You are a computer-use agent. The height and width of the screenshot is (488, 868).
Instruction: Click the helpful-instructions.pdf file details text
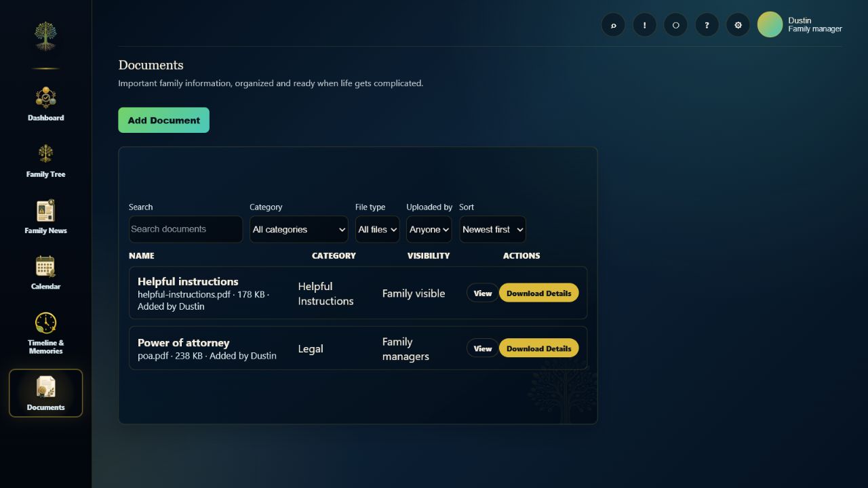(x=203, y=300)
